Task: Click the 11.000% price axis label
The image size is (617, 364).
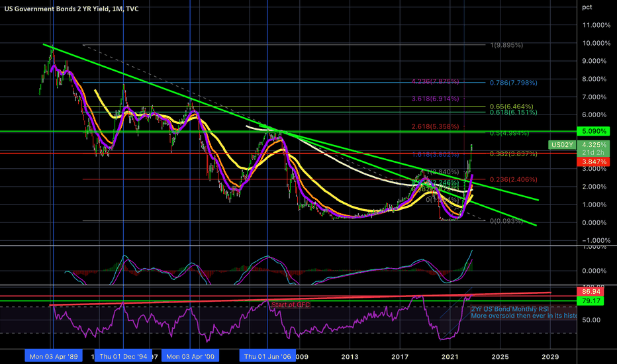Action: click(x=596, y=25)
